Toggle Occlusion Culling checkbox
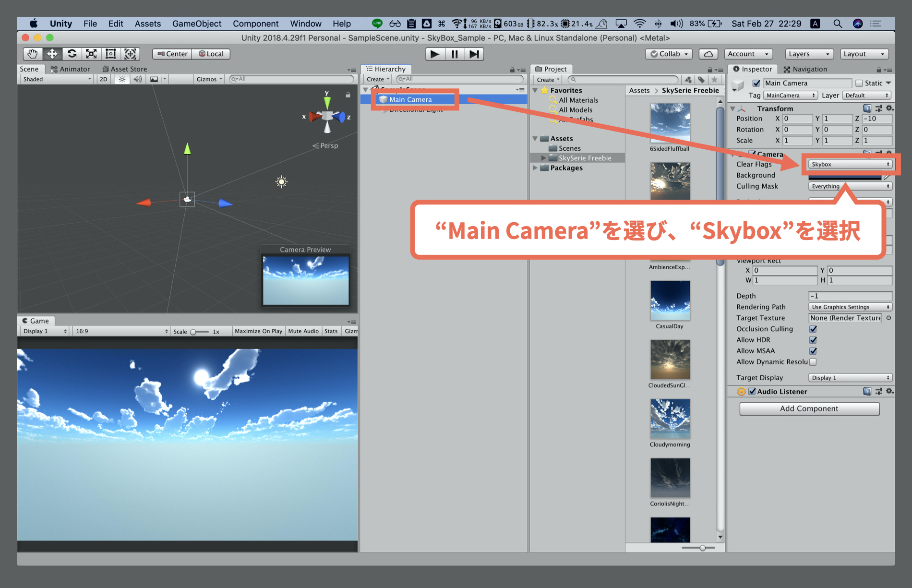The image size is (912, 588). [813, 329]
